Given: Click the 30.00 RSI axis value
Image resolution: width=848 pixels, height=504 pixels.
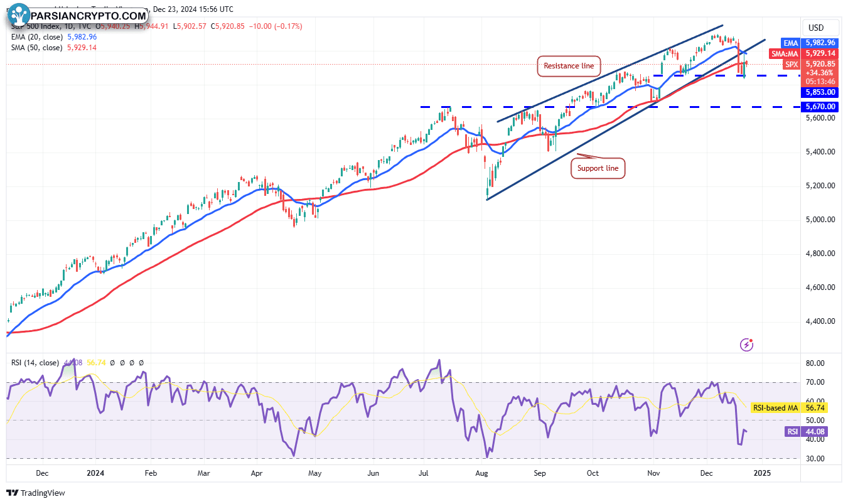Looking at the screenshot, I should coord(815,459).
